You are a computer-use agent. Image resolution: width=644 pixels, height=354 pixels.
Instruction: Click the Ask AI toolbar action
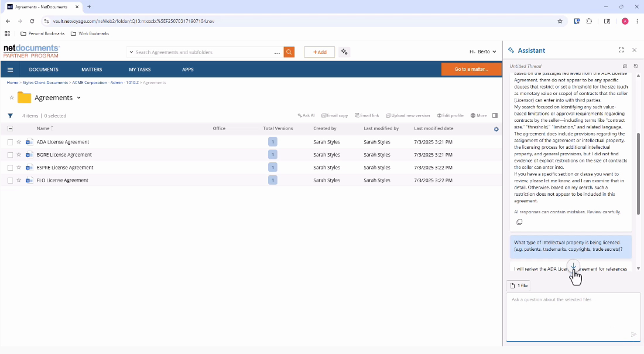(306, 115)
